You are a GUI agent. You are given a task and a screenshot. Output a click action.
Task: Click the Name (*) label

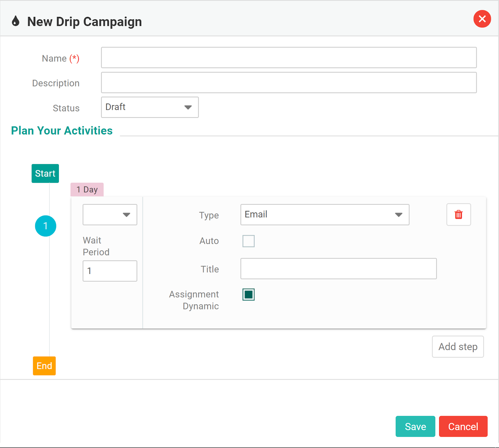[61, 58]
